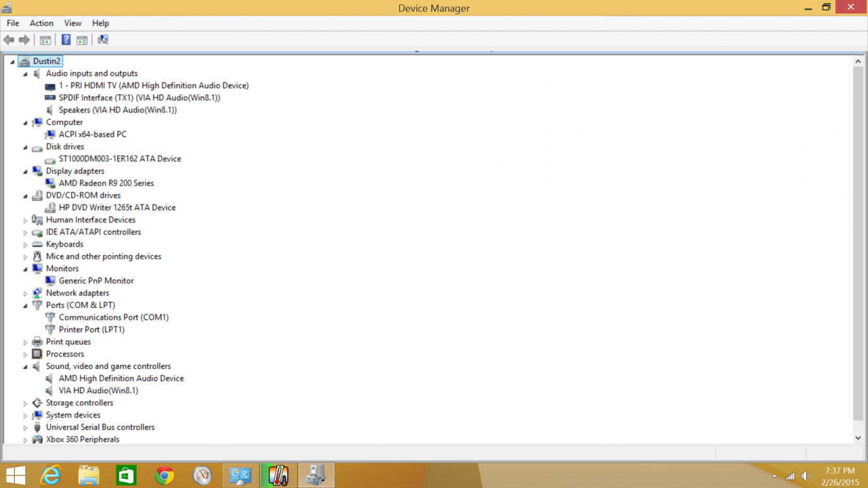Launch Google Chrome from taskbar

[x=165, y=476]
